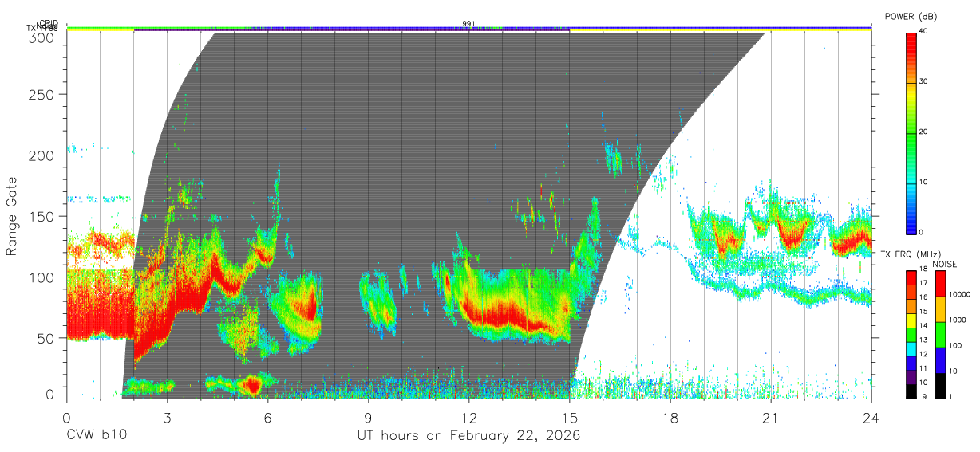Viewport: 980px width, 452px height.
Task: Click the 9 hour tick on the time axis
Action: click(368, 417)
